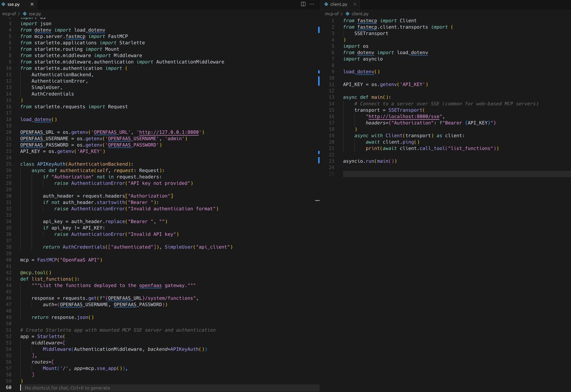
Task: Open the http://127.0.0.1:8080 URL in sse.py
Action: [x=169, y=132]
